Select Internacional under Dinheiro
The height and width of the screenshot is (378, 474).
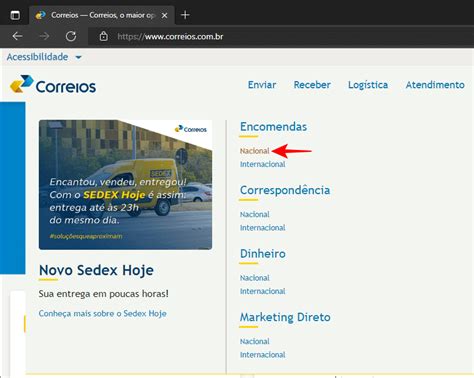pos(263,291)
